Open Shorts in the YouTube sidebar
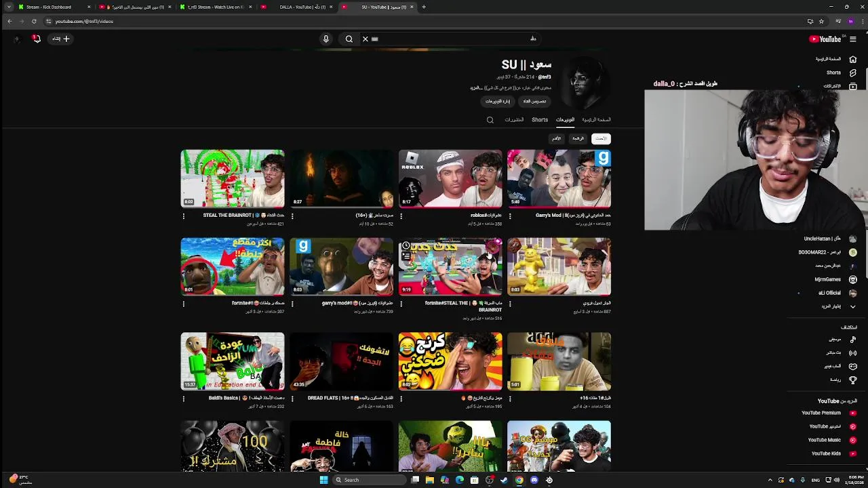Image resolution: width=868 pixels, height=488 pixels. coord(841,73)
